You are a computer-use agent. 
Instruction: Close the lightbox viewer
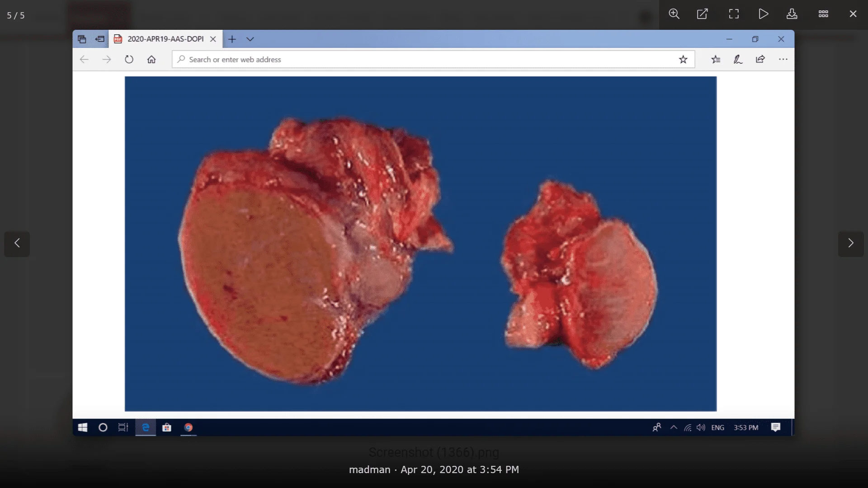click(853, 14)
